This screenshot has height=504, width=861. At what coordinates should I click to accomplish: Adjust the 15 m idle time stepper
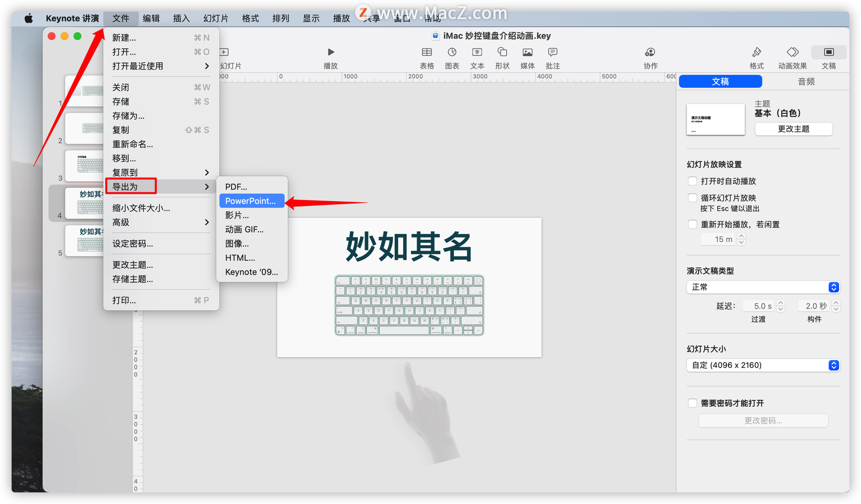[x=741, y=239]
